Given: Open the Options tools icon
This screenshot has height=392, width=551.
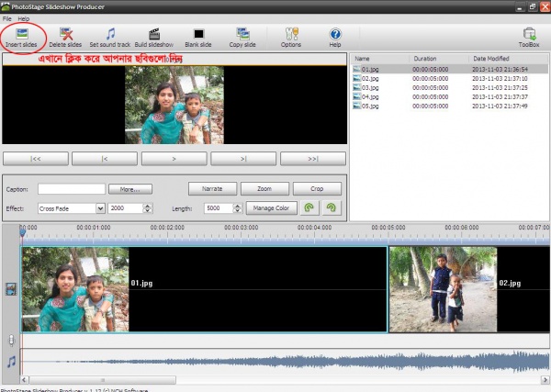Looking at the screenshot, I should tap(291, 34).
